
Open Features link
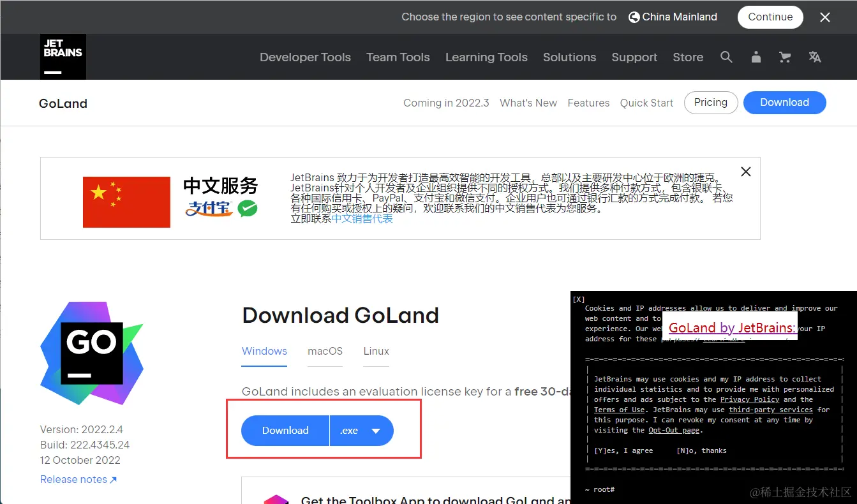pos(588,103)
